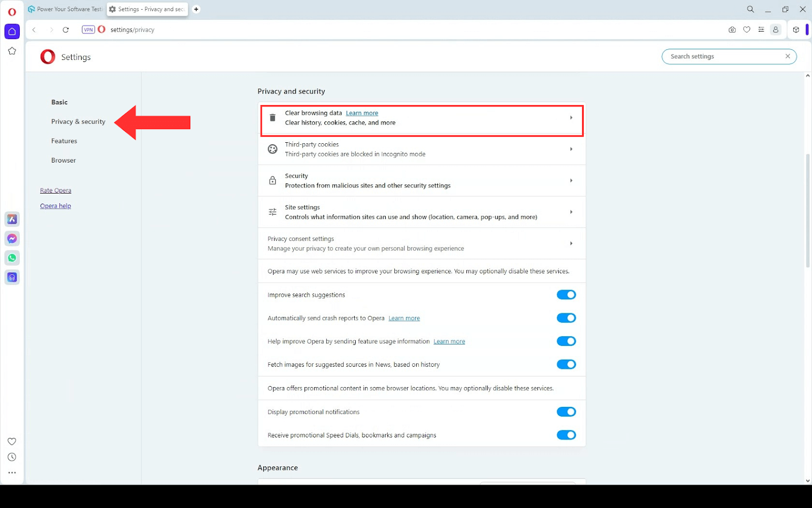Image resolution: width=812 pixels, height=508 pixels.
Task: Toggle promotional Speed Dials and bookmarks
Action: (566, 435)
